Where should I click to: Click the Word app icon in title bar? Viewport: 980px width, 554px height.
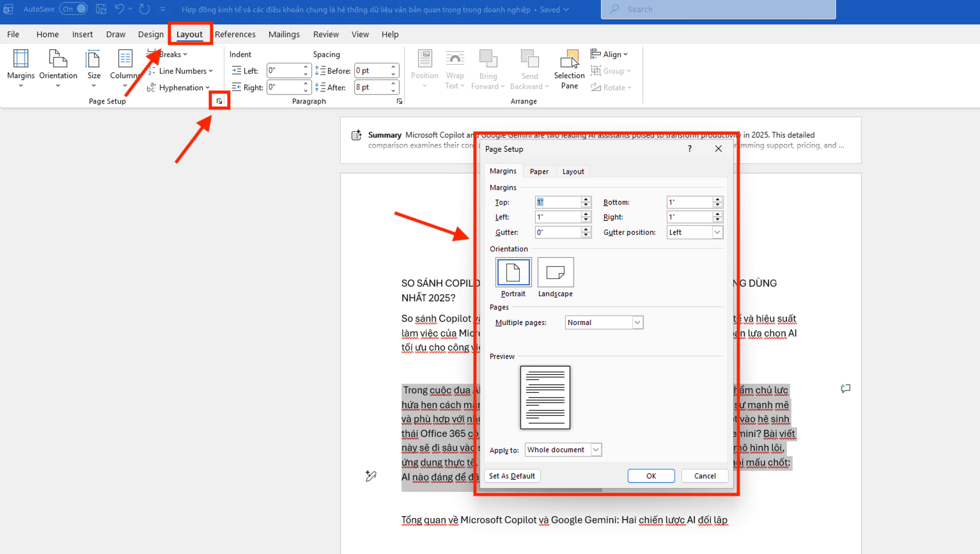(x=8, y=9)
